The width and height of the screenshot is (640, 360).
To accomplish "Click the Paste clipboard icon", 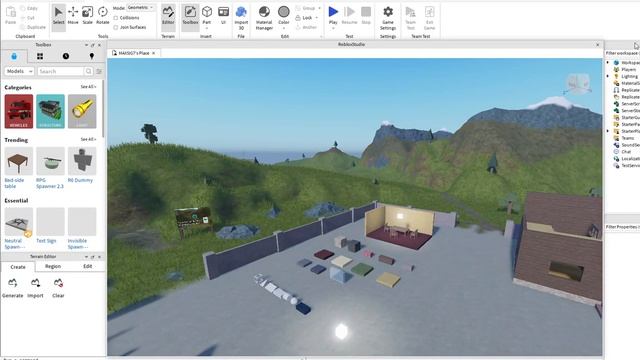I will (11, 16).
